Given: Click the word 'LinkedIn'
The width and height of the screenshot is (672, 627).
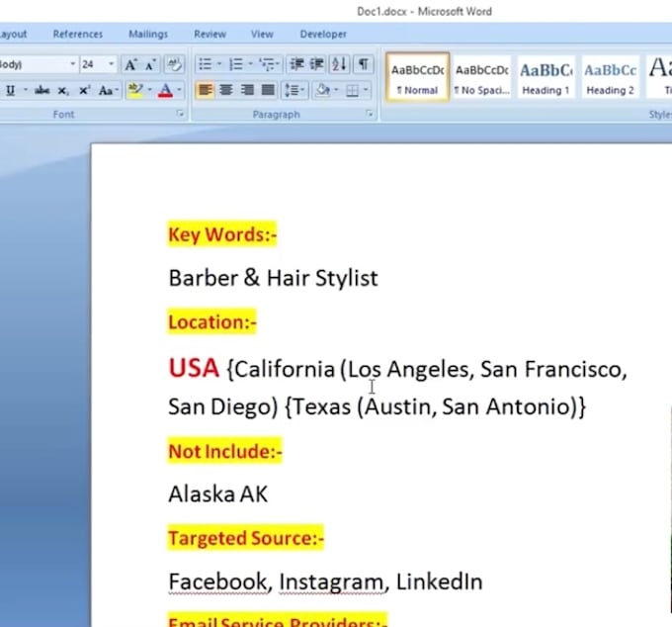Looking at the screenshot, I should (440, 582).
